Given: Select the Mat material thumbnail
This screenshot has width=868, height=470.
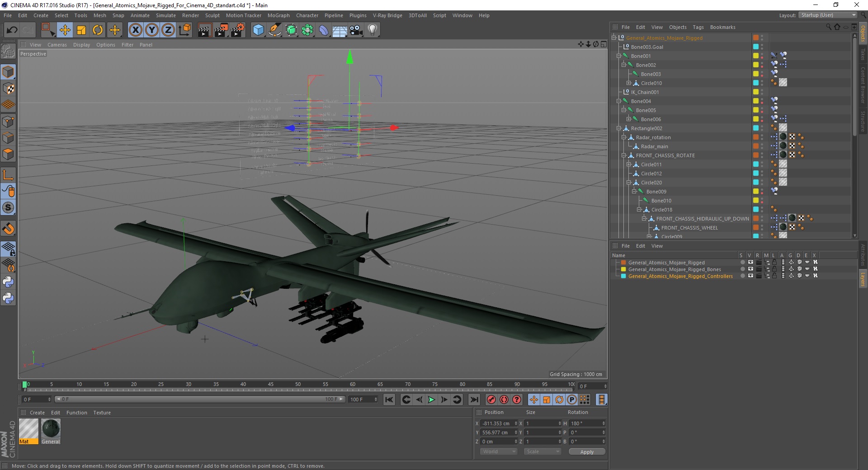Looking at the screenshot, I should click(x=28, y=432).
